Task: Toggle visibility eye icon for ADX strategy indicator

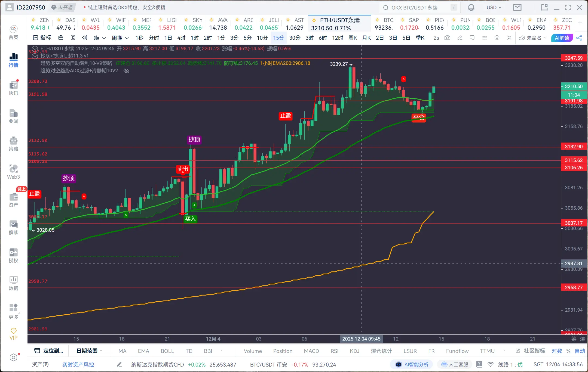Action: [x=126, y=71]
